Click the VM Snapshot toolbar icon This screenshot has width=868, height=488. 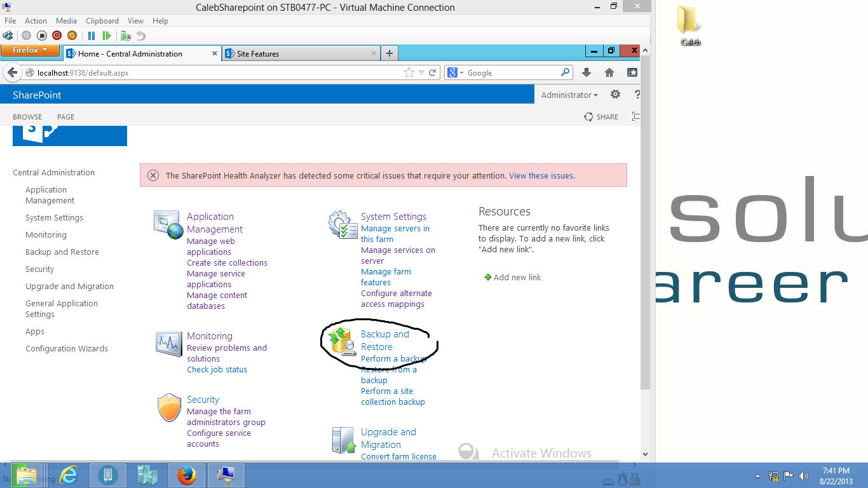(x=126, y=36)
